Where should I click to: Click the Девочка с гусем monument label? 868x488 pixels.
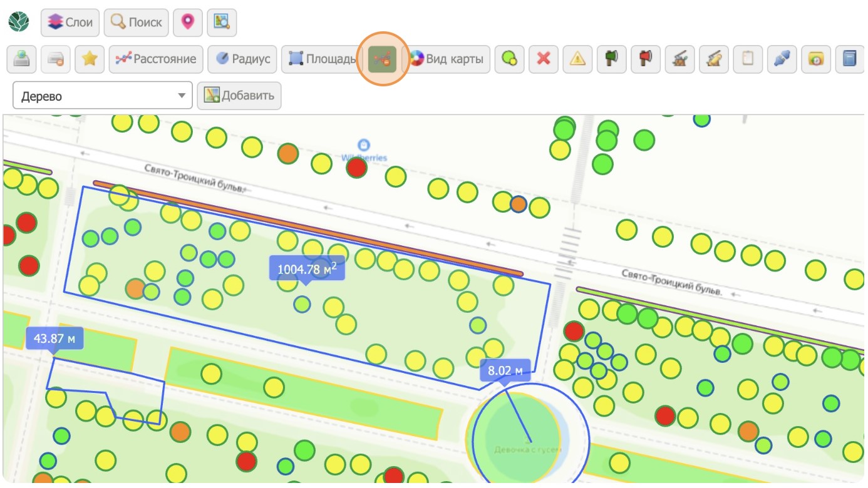tap(527, 449)
